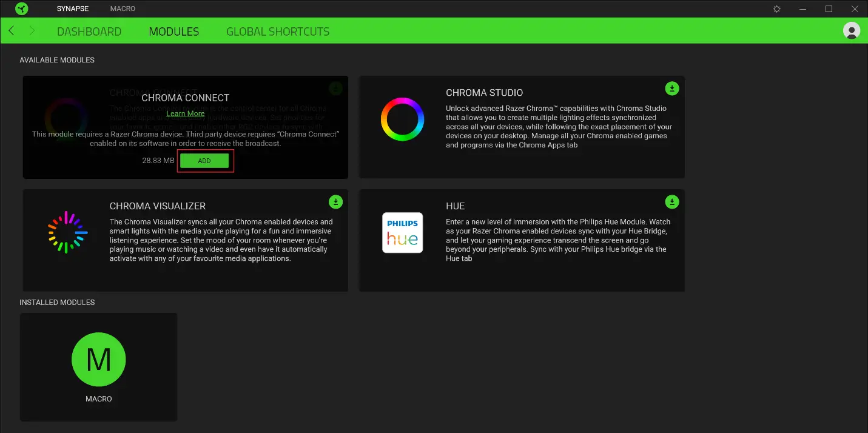Click the Chroma Visualizer burst icon
Image resolution: width=868 pixels, height=433 pixels.
coord(67,232)
